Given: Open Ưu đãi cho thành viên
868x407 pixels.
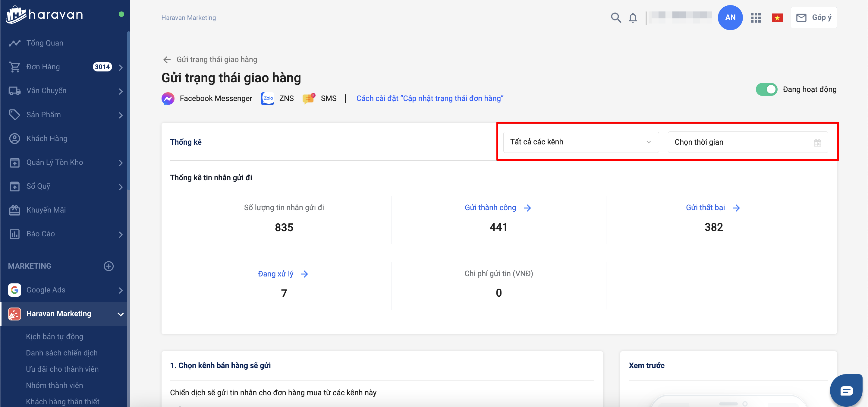Looking at the screenshot, I should coord(62,369).
